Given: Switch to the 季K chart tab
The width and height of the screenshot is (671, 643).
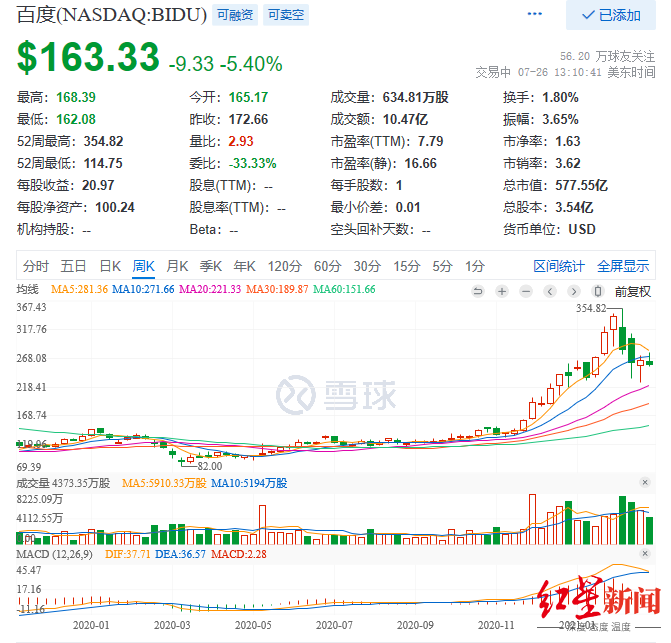Looking at the screenshot, I should click(x=211, y=266).
